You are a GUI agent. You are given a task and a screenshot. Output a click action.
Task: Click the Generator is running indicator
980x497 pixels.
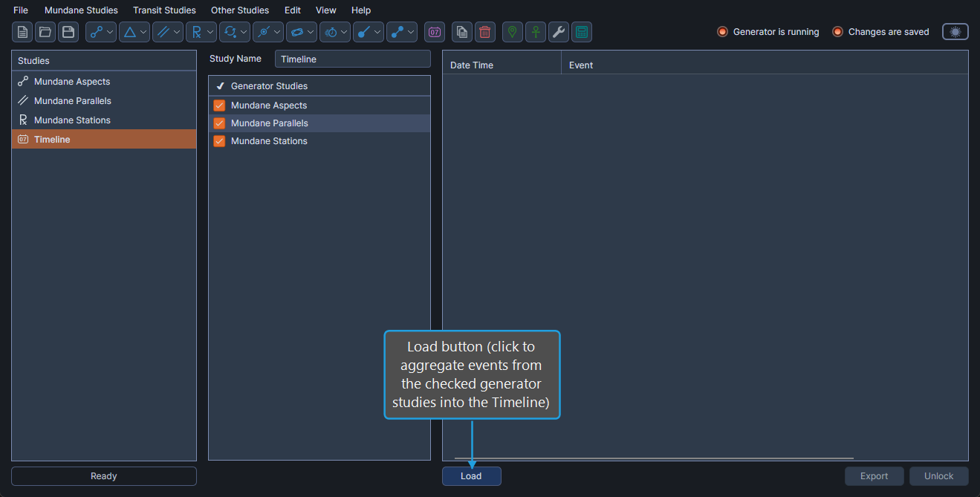768,32
